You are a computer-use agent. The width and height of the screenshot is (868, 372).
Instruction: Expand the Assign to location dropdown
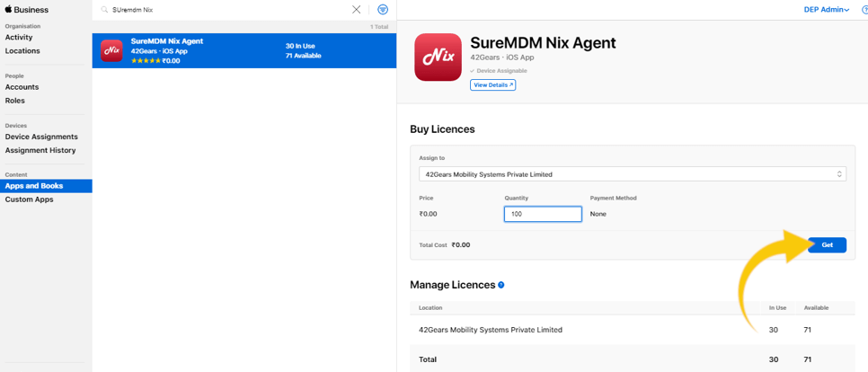point(633,174)
